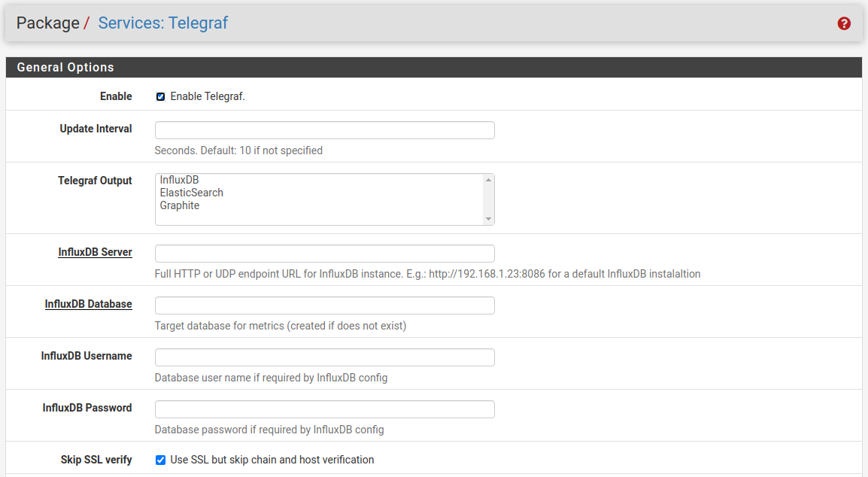This screenshot has height=477, width=868.
Task: Click the underlined InfluxDB Database label
Action: [88, 304]
